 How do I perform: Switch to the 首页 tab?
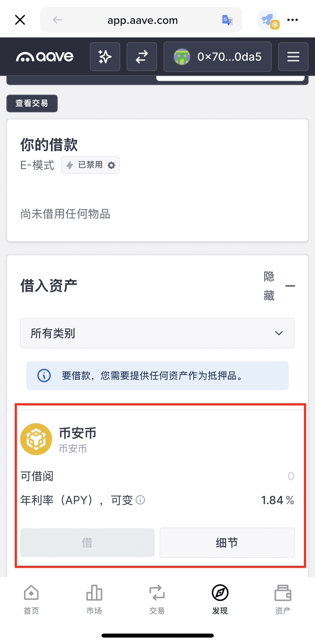[x=31, y=599]
